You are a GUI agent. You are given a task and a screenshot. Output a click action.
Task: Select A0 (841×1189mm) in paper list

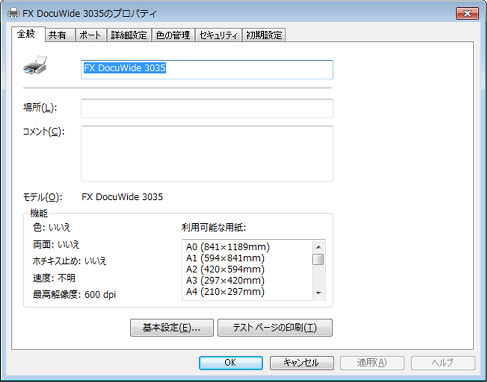228,247
